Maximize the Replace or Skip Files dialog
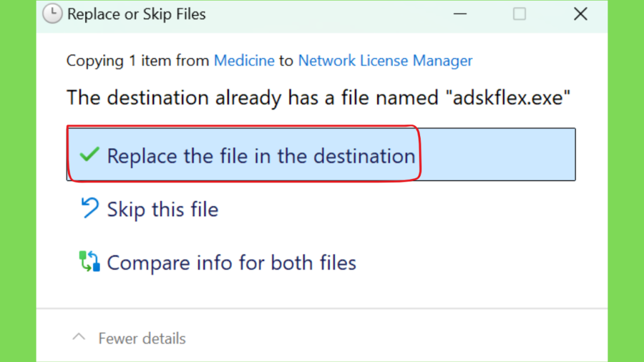 tap(519, 14)
